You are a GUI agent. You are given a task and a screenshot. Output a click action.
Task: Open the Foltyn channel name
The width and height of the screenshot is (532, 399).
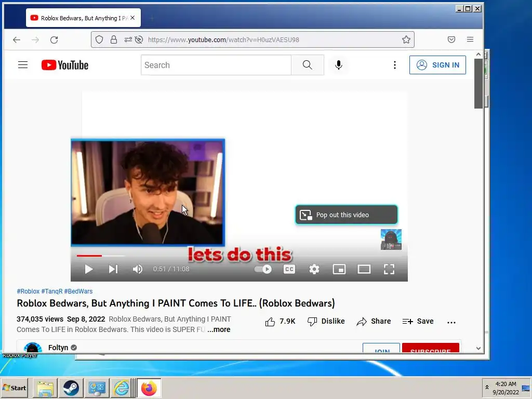click(58, 348)
